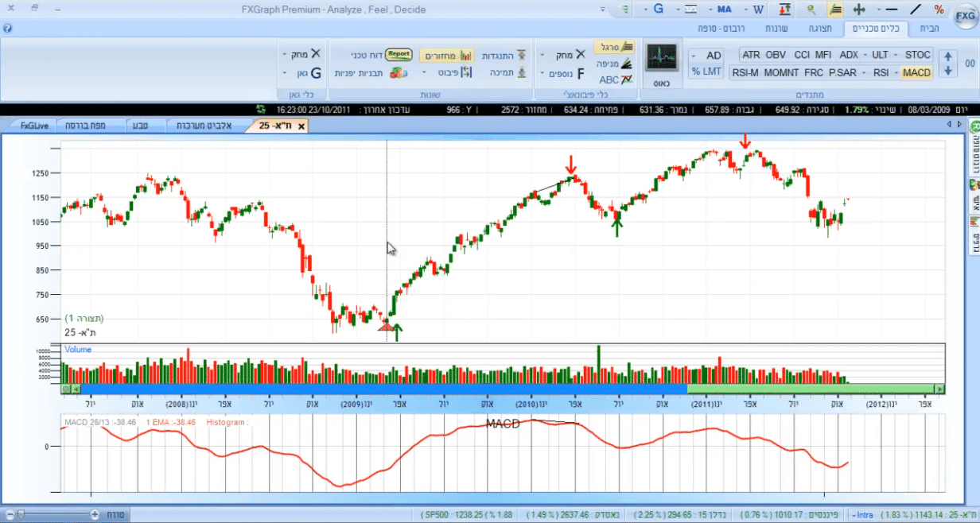The image size is (980, 523).
Task: Click the magnifier zoom icon in top toolbar
Action: pos(811,10)
